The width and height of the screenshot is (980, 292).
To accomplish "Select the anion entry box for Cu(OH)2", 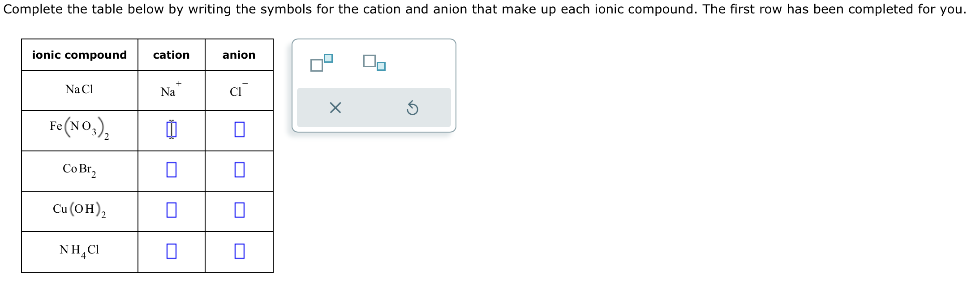I will pyautogui.click(x=238, y=210).
